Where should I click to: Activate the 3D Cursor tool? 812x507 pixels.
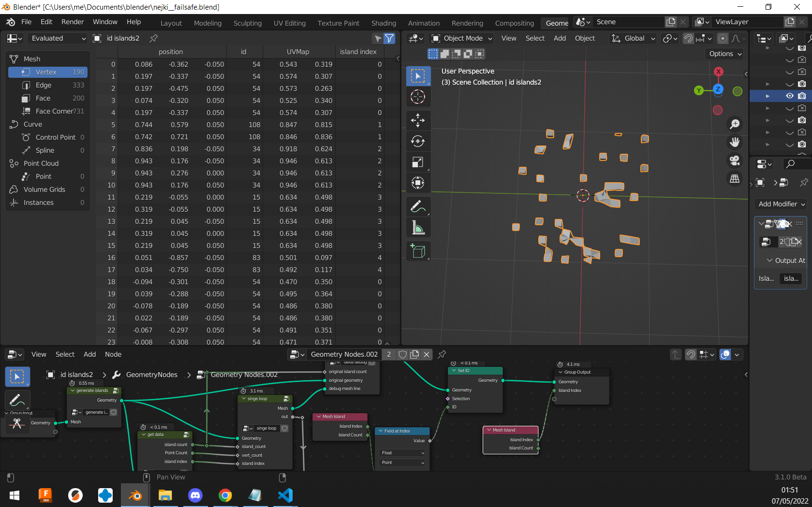click(x=418, y=97)
